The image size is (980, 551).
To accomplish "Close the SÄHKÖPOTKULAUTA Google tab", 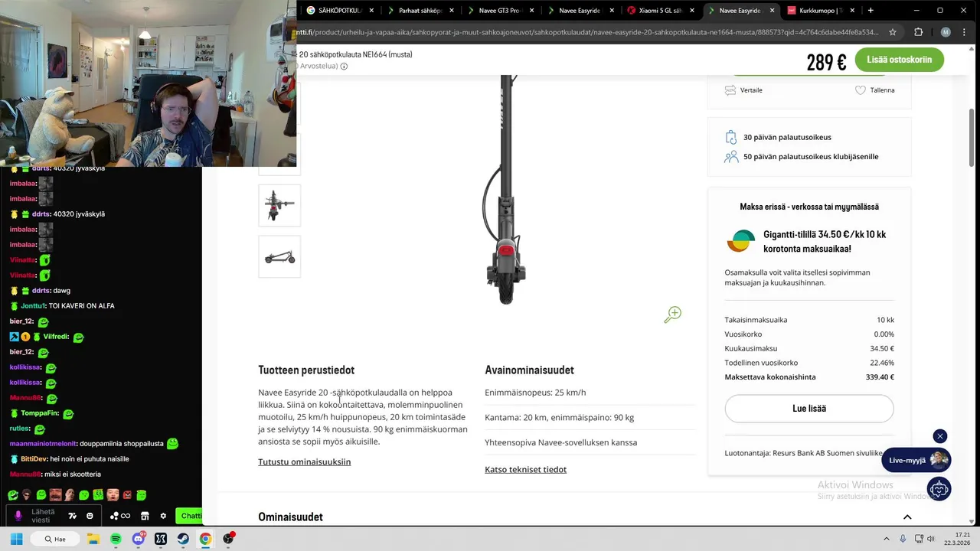I will (371, 11).
